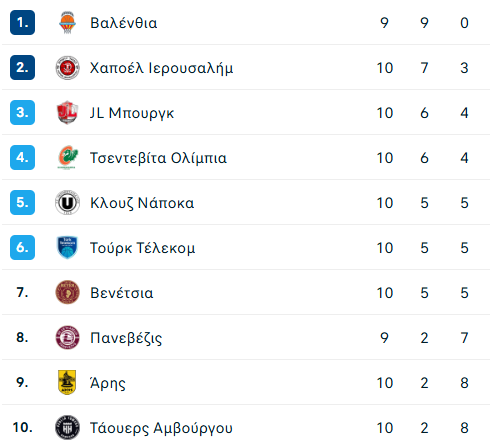Click the Venezia round maroon crest
Image resolution: width=490 pixels, height=446 pixels.
click(67, 292)
